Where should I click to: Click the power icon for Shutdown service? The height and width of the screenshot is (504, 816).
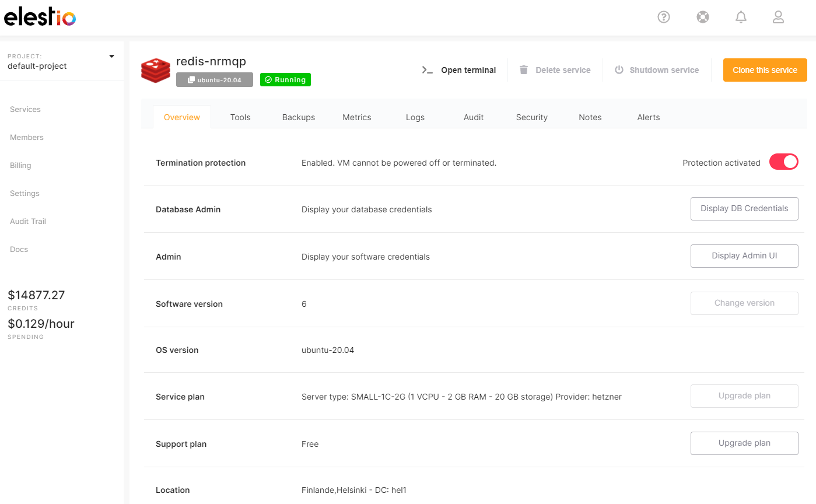tap(619, 70)
